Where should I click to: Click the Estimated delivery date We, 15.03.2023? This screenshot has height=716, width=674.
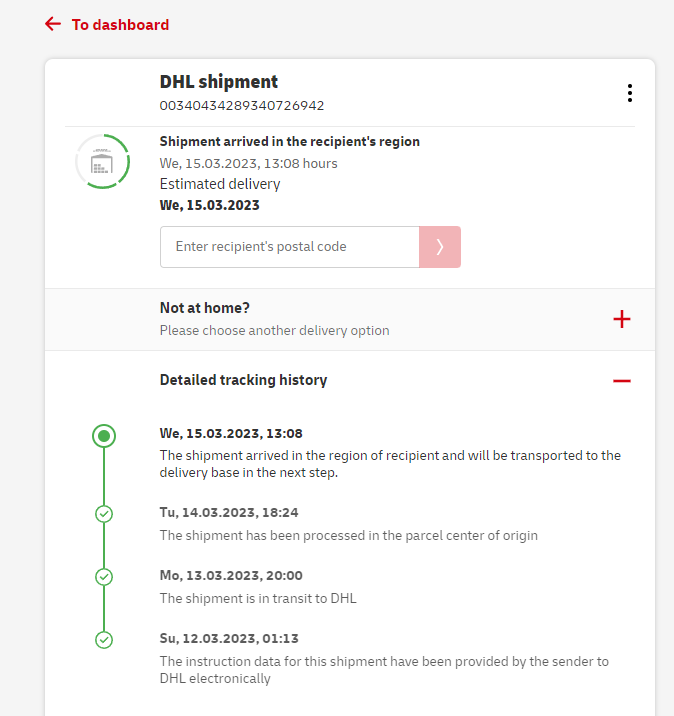point(210,205)
